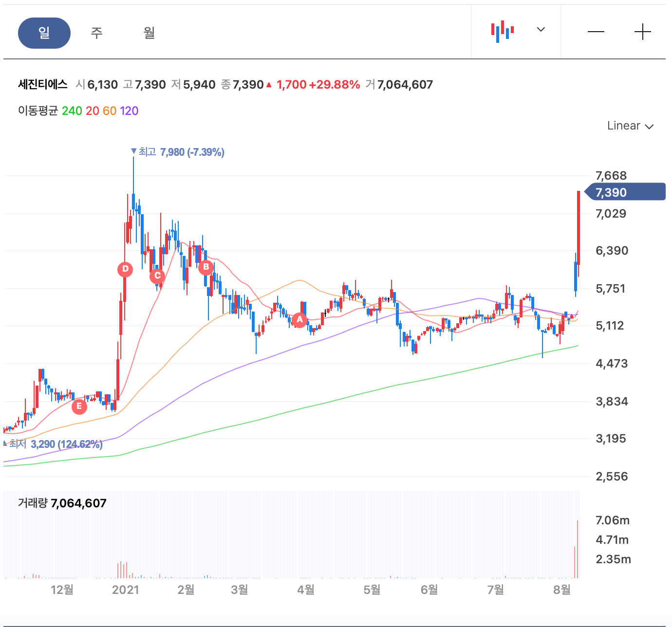Click event marker D on chart
672x627 pixels.
[x=125, y=269]
